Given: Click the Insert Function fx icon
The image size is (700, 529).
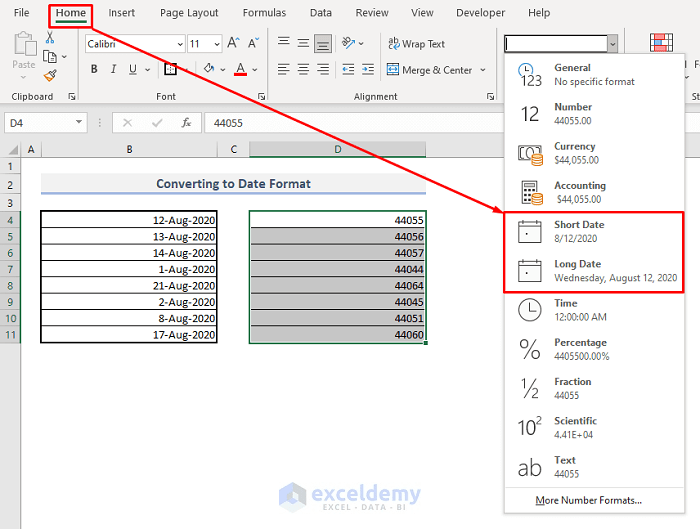Looking at the screenshot, I should [x=186, y=123].
